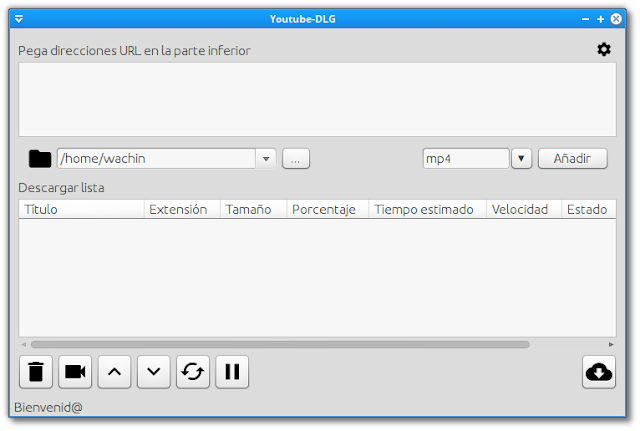Click the scrollbar left arrow
Screen dimensions: 640x431
pos(24,345)
